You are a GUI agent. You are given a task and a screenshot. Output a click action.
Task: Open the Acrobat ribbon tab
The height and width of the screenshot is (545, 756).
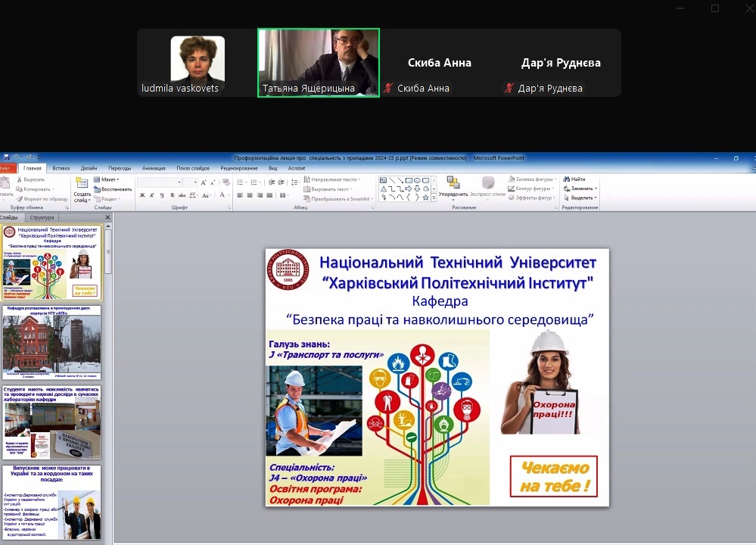297,168
